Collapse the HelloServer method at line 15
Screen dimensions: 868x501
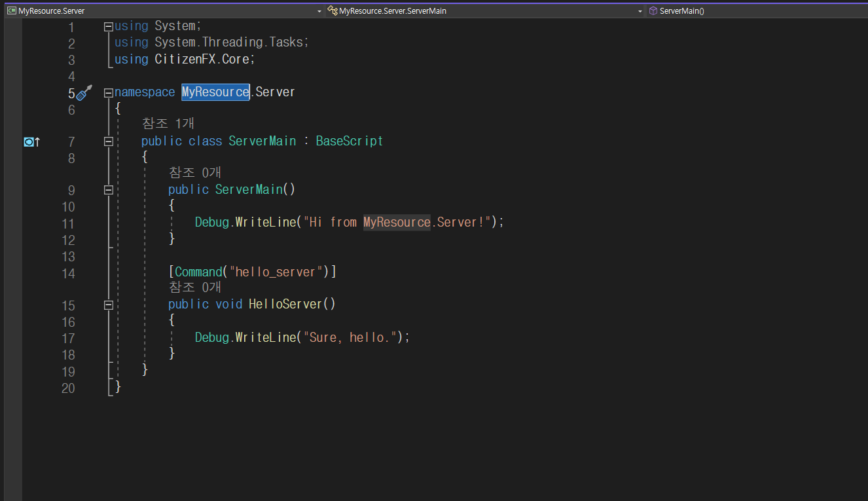pos(109,305)
